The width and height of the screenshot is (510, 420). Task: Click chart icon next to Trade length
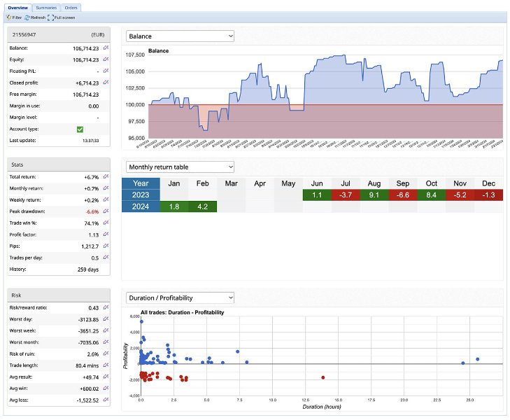[106, 365]
